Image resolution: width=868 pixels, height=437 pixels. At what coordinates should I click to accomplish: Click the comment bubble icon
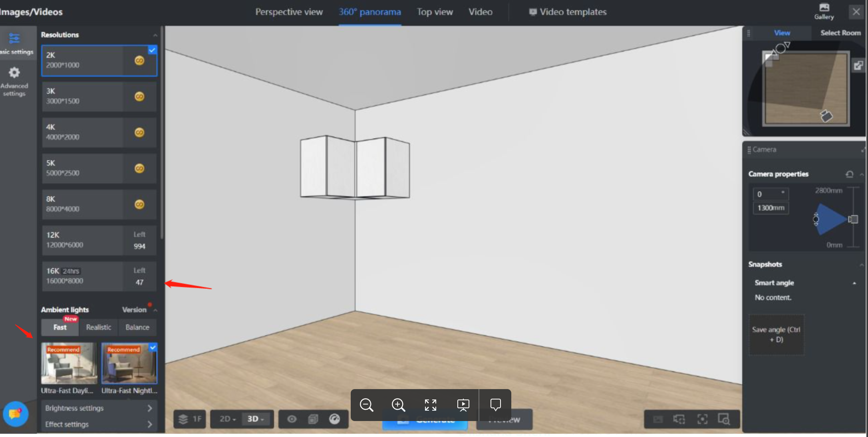coord(495,405)
